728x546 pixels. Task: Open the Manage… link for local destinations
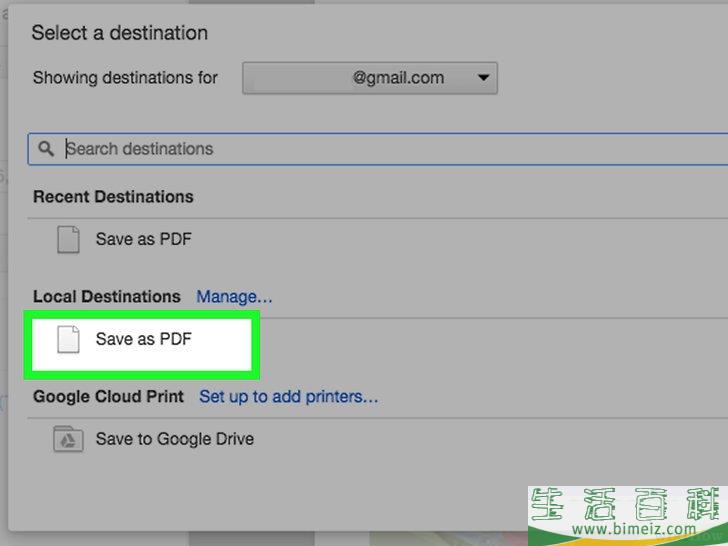point(234,297)
